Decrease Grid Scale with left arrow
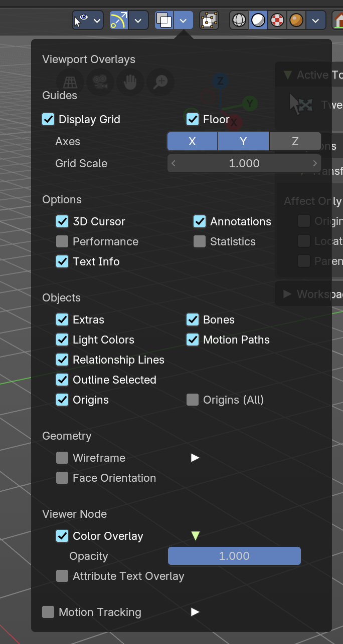The image size is (343, 644). (174, 163)
